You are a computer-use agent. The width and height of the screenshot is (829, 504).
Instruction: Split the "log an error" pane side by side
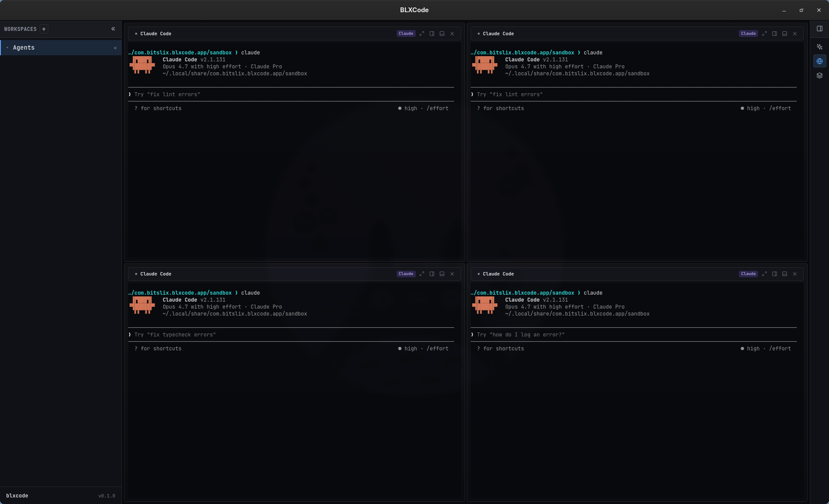[x=775, y=274]
